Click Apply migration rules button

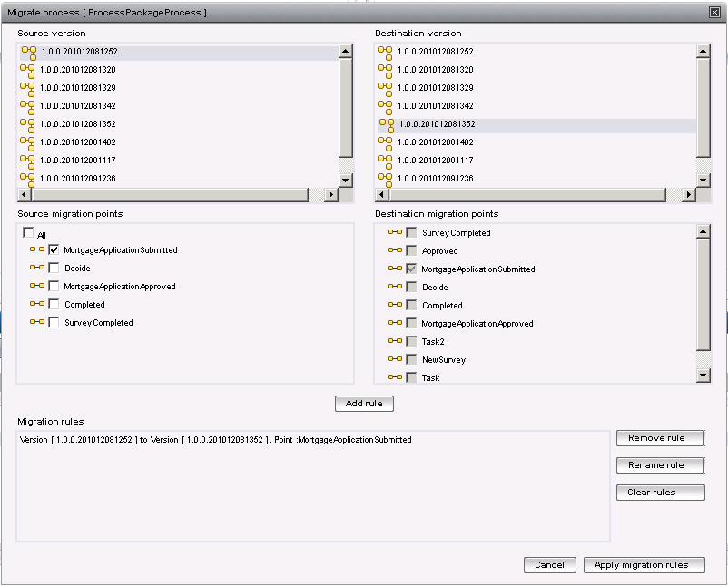(644, 565)
